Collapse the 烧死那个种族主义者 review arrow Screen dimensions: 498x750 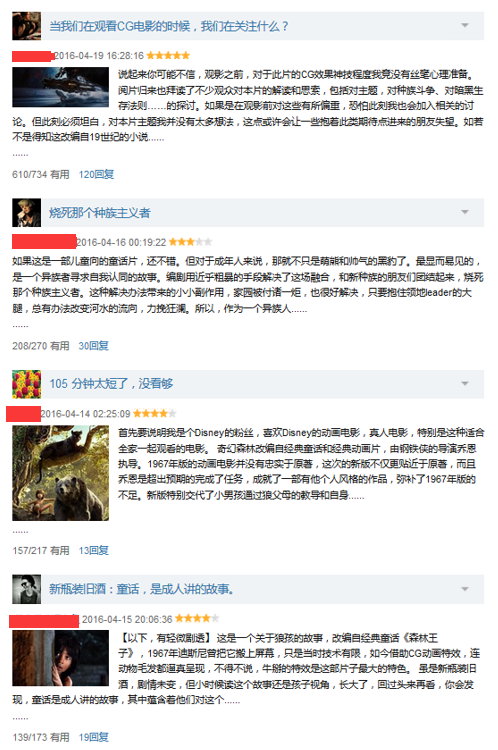pyautogui.click(x=465, y=212)
